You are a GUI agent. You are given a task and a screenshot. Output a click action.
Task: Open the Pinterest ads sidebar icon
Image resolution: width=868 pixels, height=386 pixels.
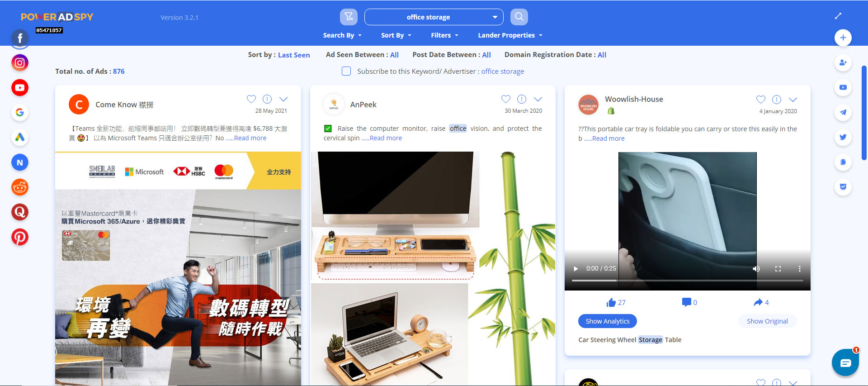pos(20,237)
